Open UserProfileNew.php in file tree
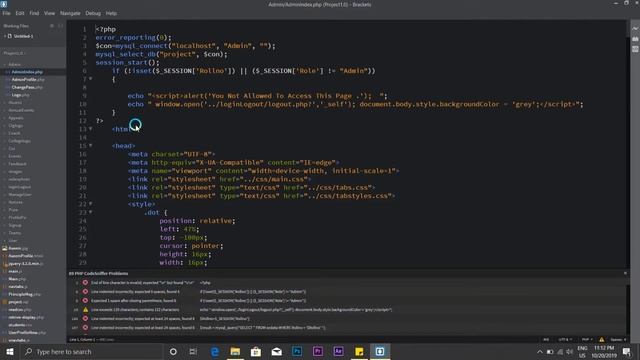640x360 pixels. pos(27,333)
